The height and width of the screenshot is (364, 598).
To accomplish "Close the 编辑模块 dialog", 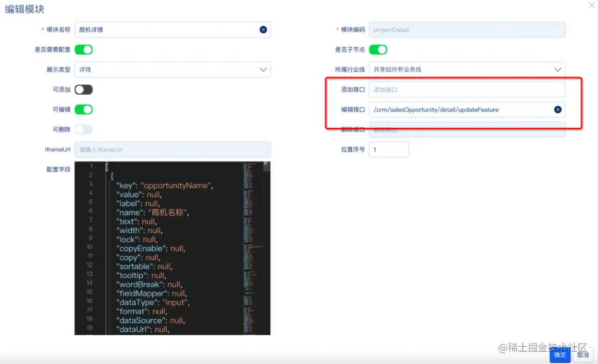I will 591,5.
